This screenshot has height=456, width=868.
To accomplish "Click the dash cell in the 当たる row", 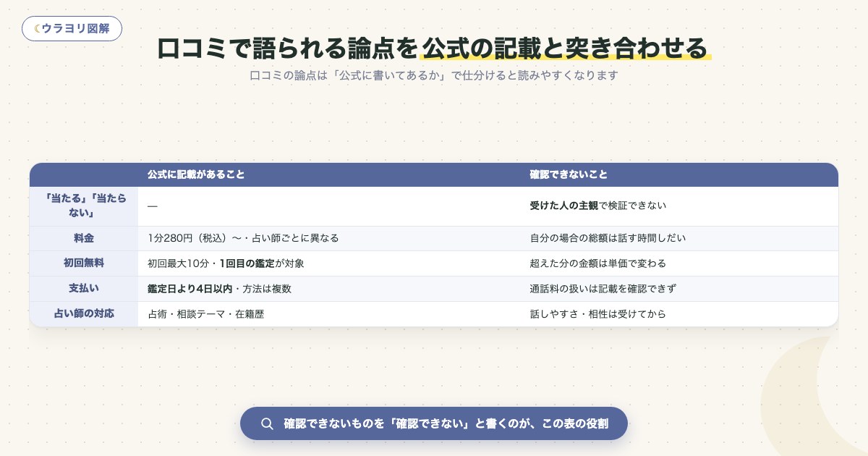I will coord(153,206).
